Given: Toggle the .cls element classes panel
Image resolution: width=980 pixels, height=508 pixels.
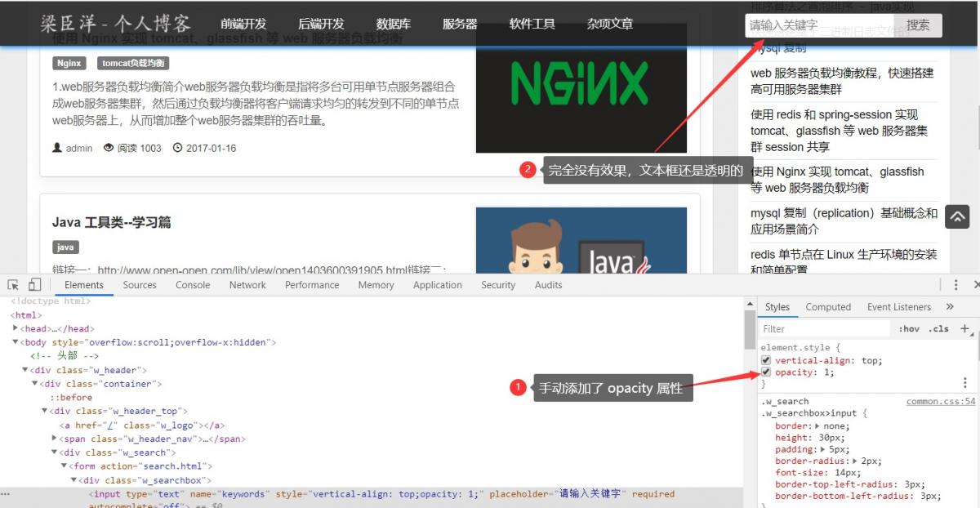Looking at the screenshot, I should click(x=940, y=328).
